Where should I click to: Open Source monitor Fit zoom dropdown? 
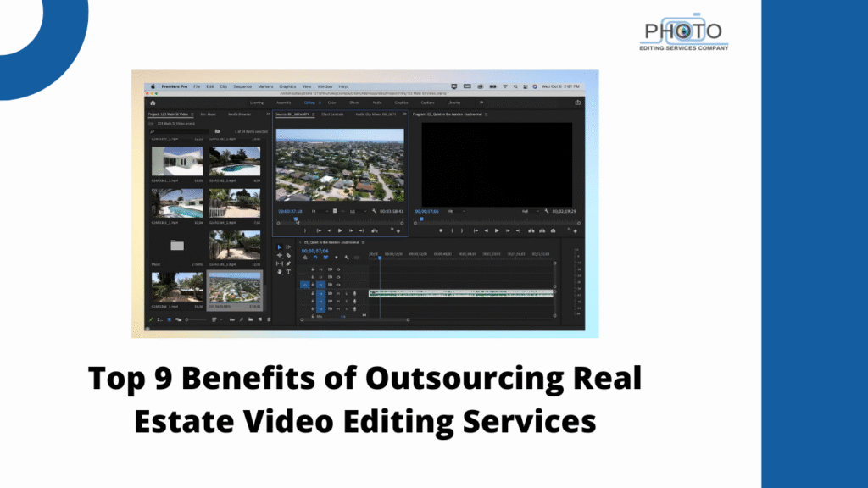[320, 211]
